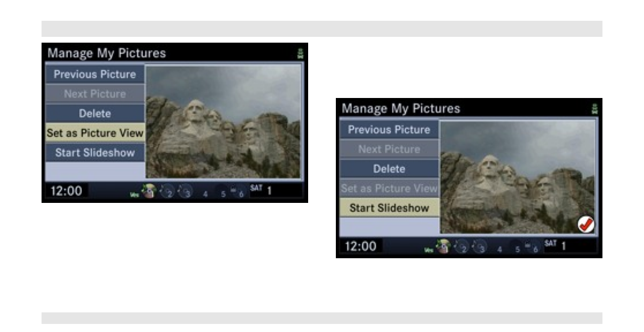Select greyed Next Picture on the left screen
The image size is (644, 332).
[x=95, y=94]
